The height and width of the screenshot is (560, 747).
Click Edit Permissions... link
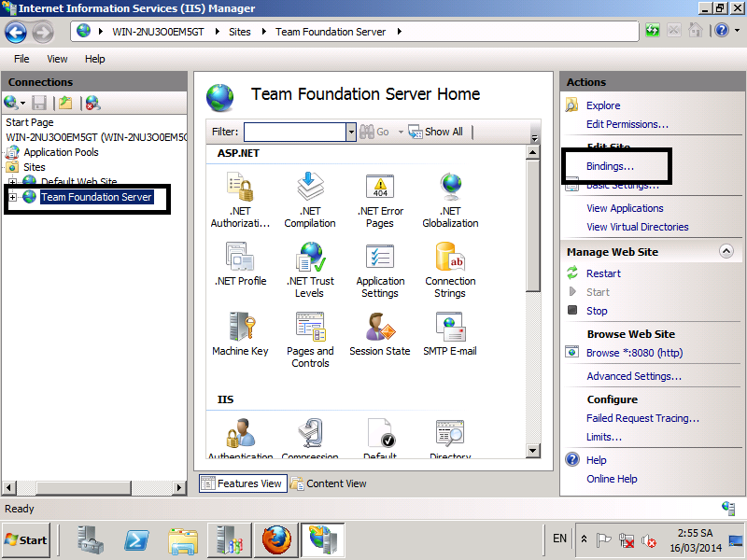(x=627, y=124)
